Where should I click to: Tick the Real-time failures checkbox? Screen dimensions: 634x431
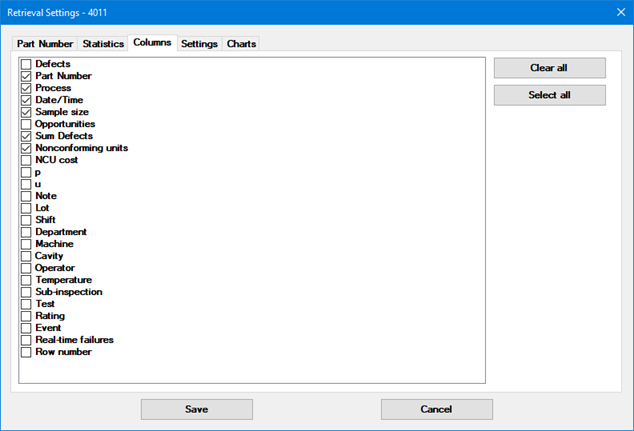coord(26,340)
